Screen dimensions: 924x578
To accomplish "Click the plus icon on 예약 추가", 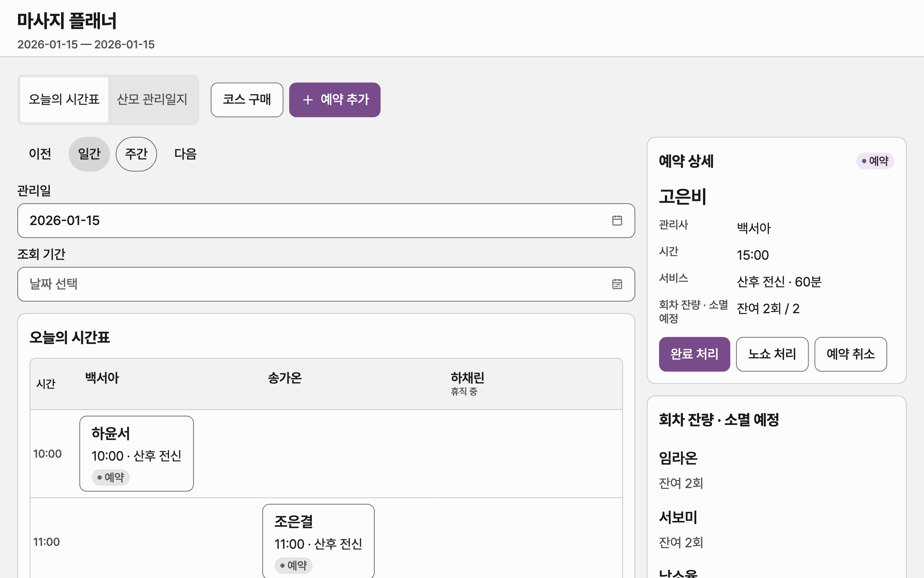I will point(308,100).
